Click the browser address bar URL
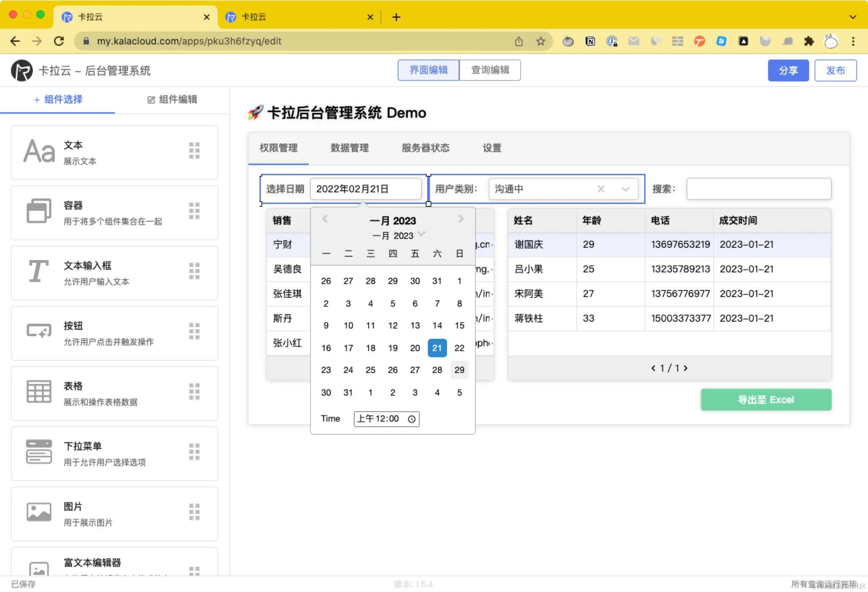The image size is (868, 592). (189, 41)
